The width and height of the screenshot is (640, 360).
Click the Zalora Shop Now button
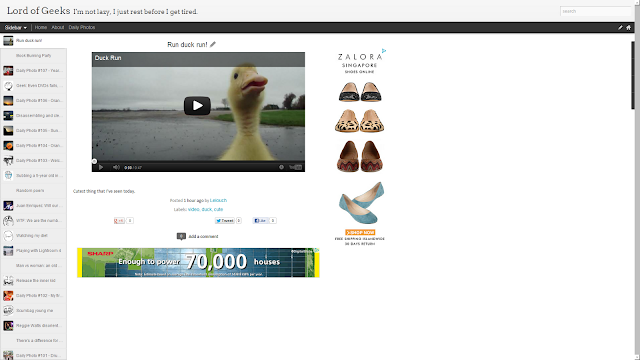pyautogui.click(x=360, y=232)
